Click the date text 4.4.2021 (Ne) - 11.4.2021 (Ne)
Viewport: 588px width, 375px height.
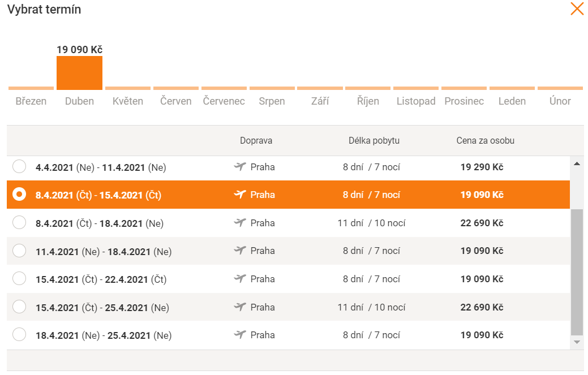[x=101, y=167]
